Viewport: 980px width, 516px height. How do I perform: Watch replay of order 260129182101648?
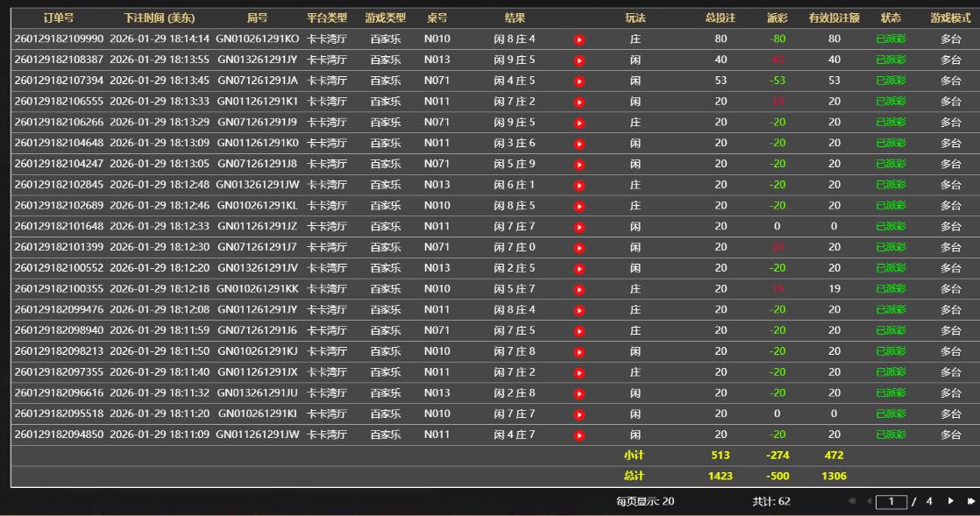(579, 227)
